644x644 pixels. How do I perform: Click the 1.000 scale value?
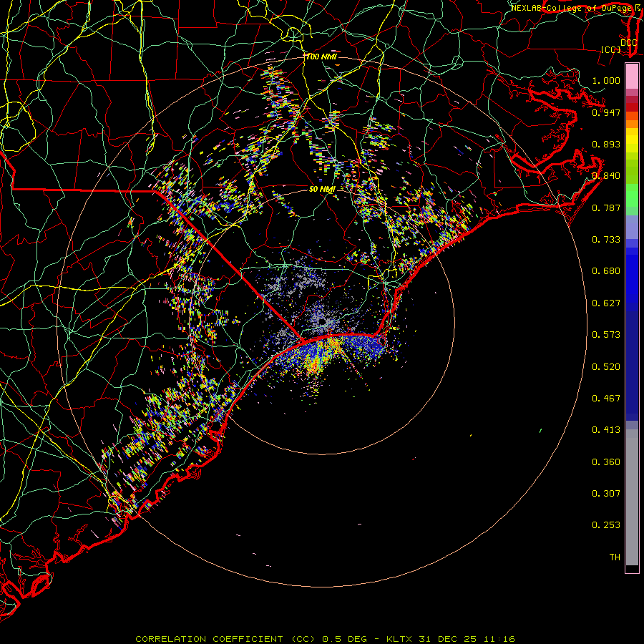(606, 80)
